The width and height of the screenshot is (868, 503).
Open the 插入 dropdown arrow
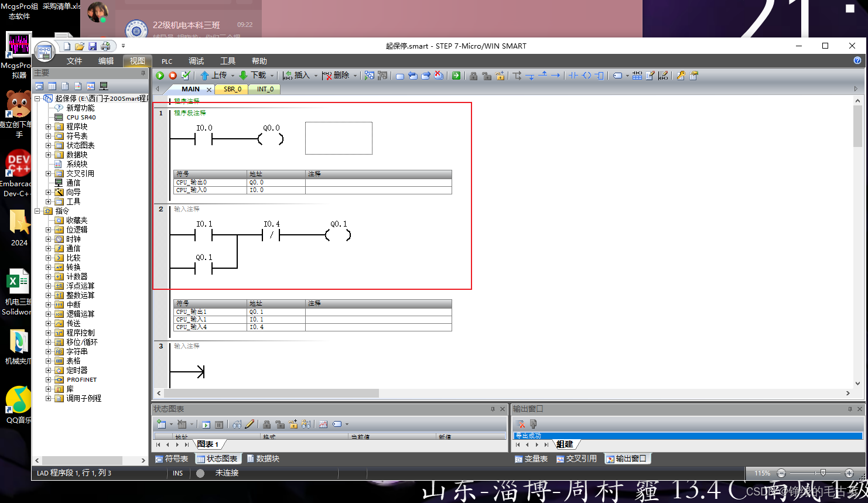316,76
